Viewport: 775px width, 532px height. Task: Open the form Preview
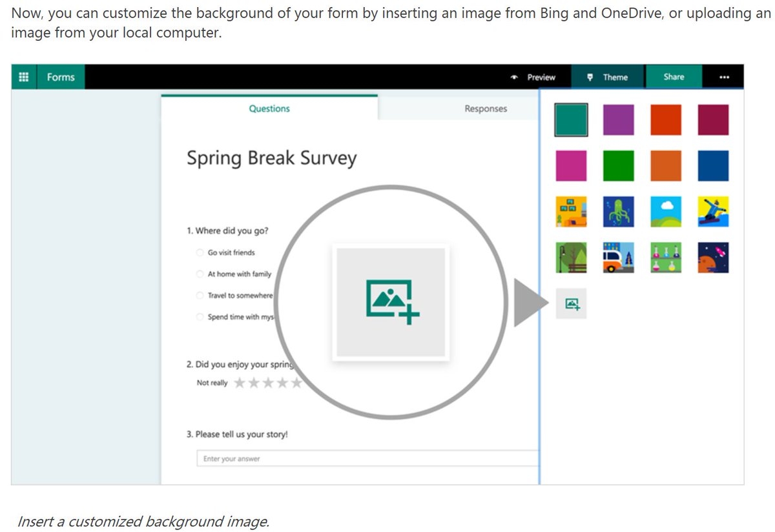coord(533,77)
